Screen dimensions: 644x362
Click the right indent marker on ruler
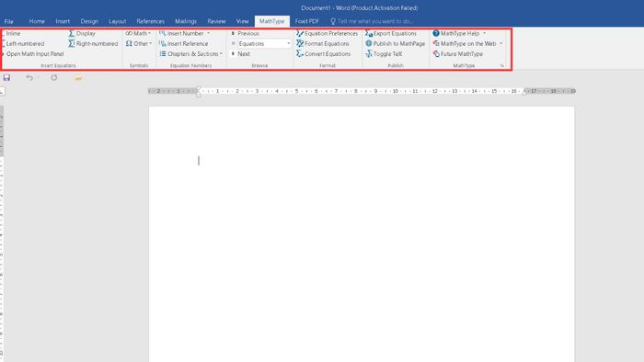(524, 93)
